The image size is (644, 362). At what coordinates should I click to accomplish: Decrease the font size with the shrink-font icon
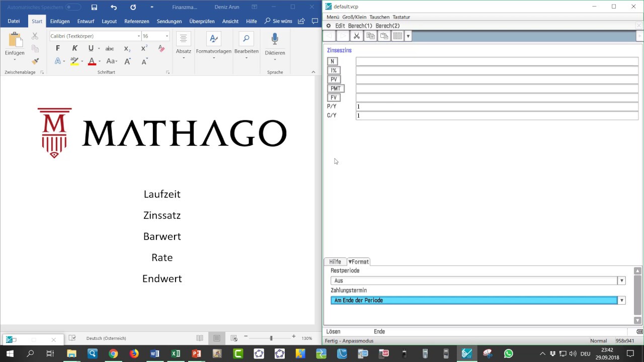144,61
